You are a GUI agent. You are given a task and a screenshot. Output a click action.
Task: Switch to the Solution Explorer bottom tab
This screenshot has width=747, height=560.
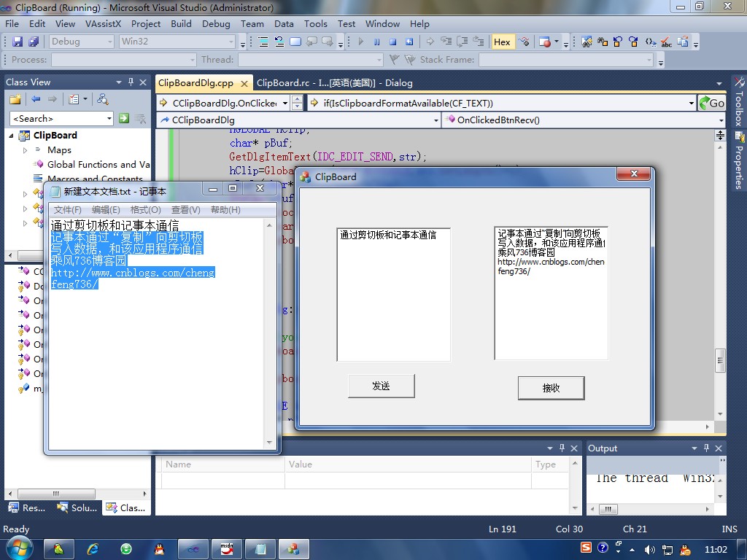click(x=77, y=507)
